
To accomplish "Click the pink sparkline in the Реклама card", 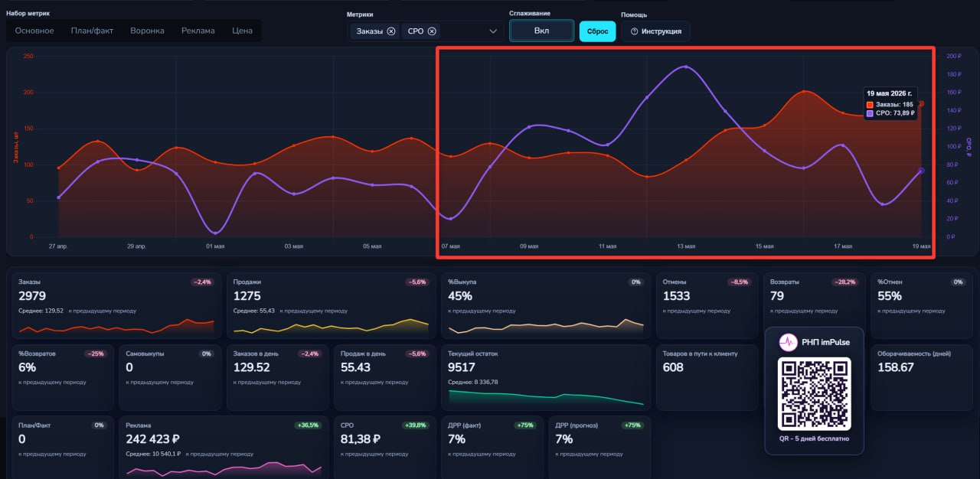I will tap(224, 468).
